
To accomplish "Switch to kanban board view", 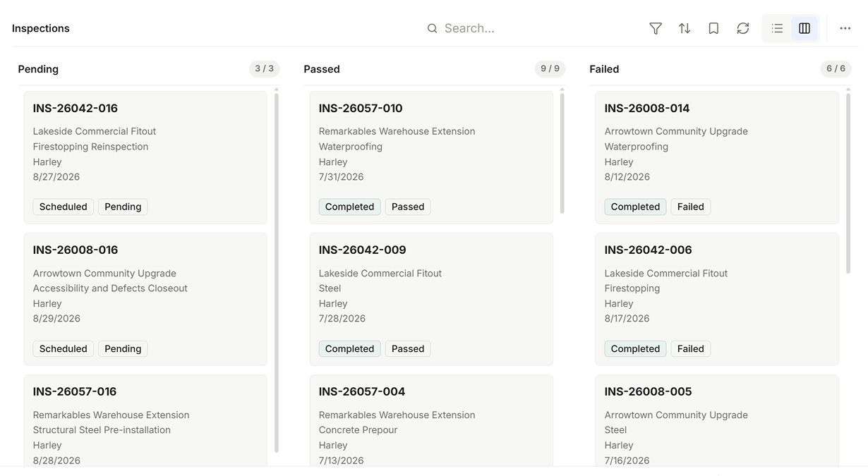I will pyautogui.click(x=804, y=28).
